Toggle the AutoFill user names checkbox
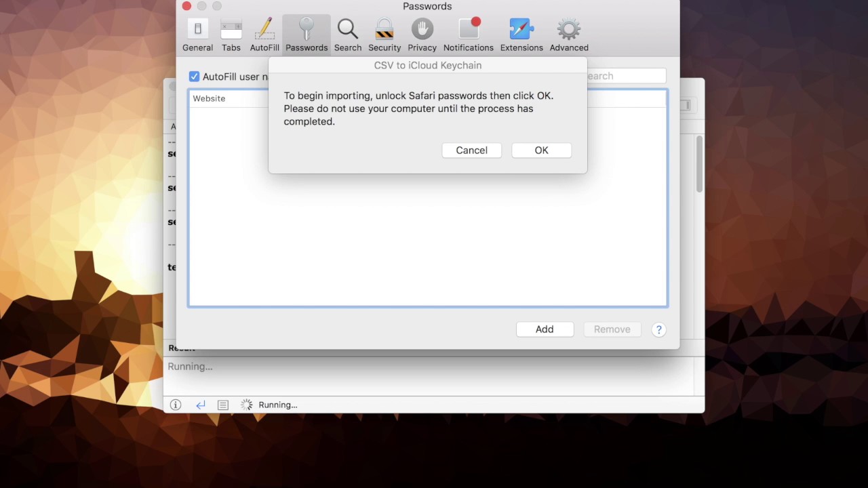The width and height of the screenshot is (868, 488). [194, 77]
